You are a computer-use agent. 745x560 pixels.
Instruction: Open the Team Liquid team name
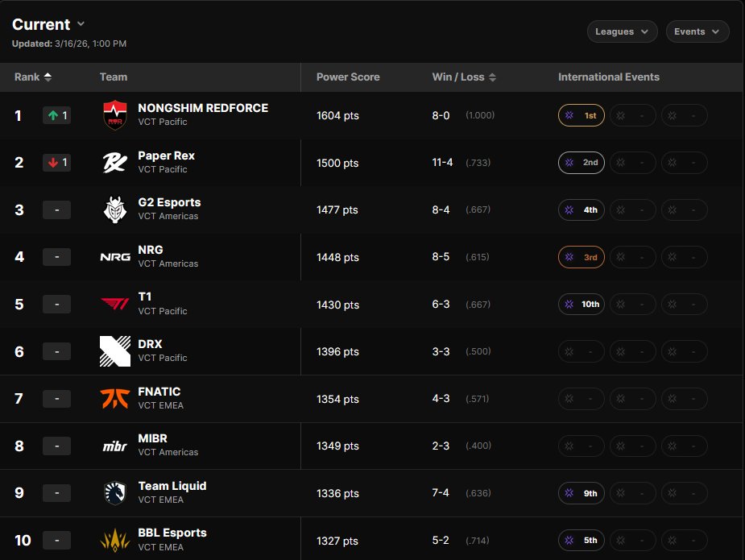(172, 486)
